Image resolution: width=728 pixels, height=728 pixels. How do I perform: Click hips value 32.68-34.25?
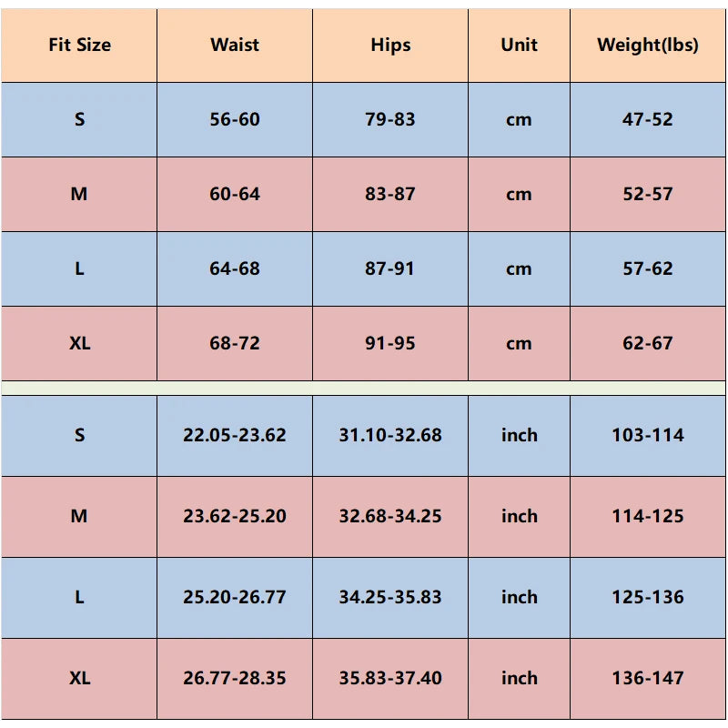(390, 516)
